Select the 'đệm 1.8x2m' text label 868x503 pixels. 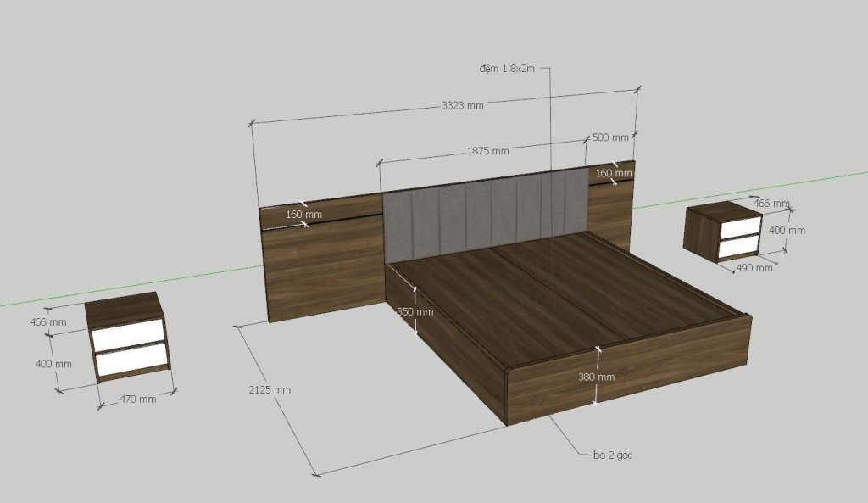(505, 68)
